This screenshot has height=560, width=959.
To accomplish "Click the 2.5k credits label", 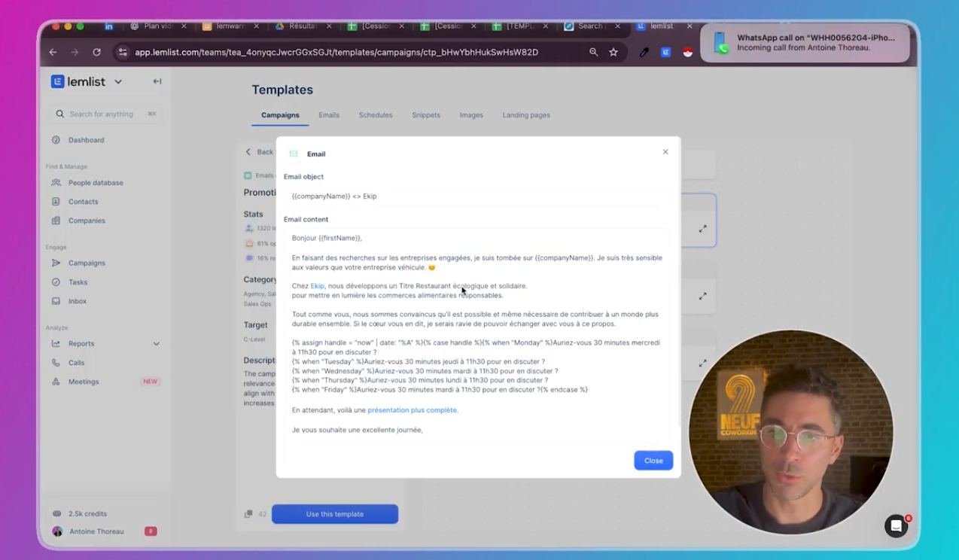I will click(87, 513).
